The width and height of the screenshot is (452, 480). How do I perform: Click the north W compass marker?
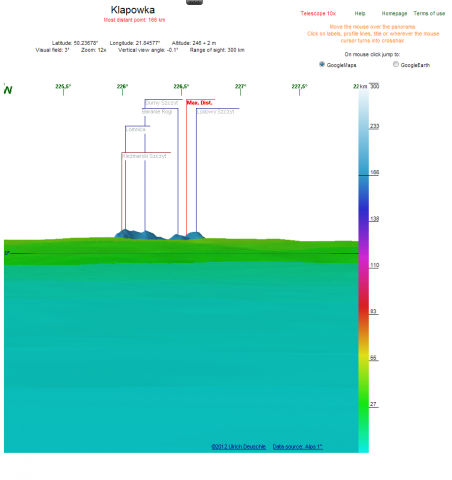8,90
